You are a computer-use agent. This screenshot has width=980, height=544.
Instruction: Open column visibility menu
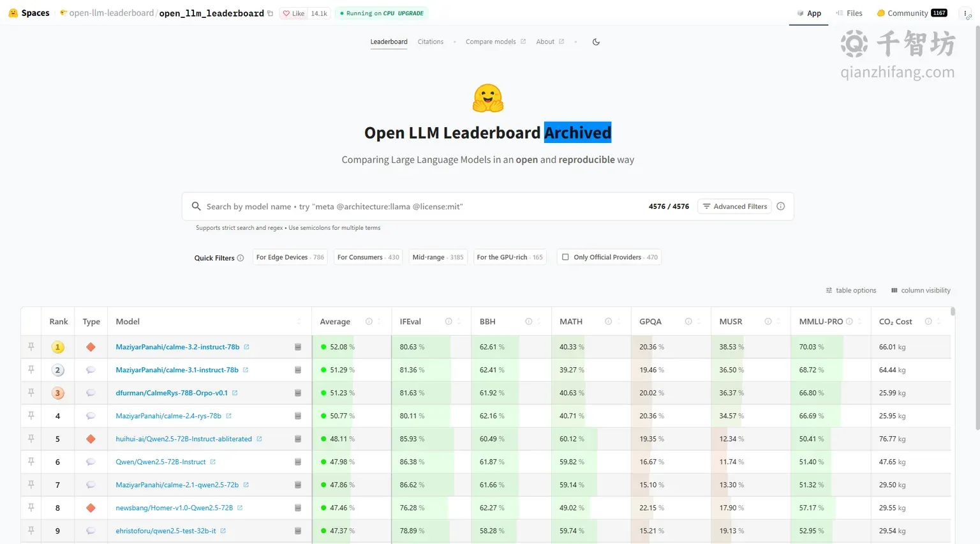tap(921, 291)
